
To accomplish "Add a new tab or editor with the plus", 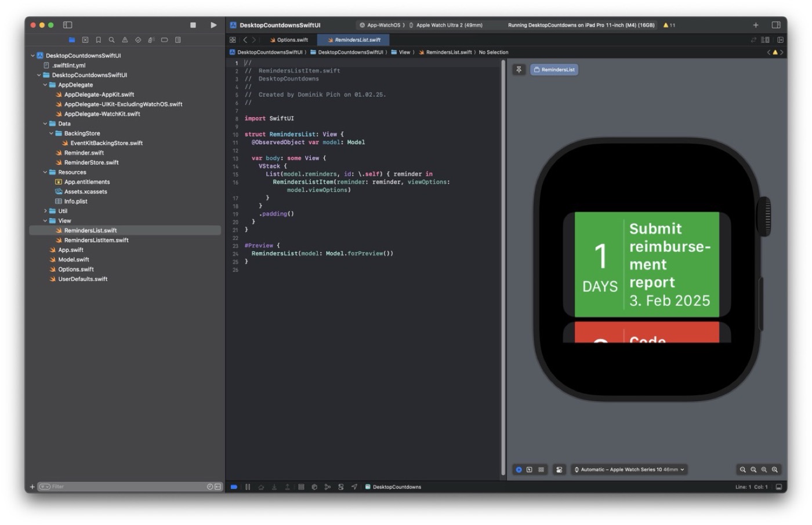I will pyautogui.click(x=756, y=25).
